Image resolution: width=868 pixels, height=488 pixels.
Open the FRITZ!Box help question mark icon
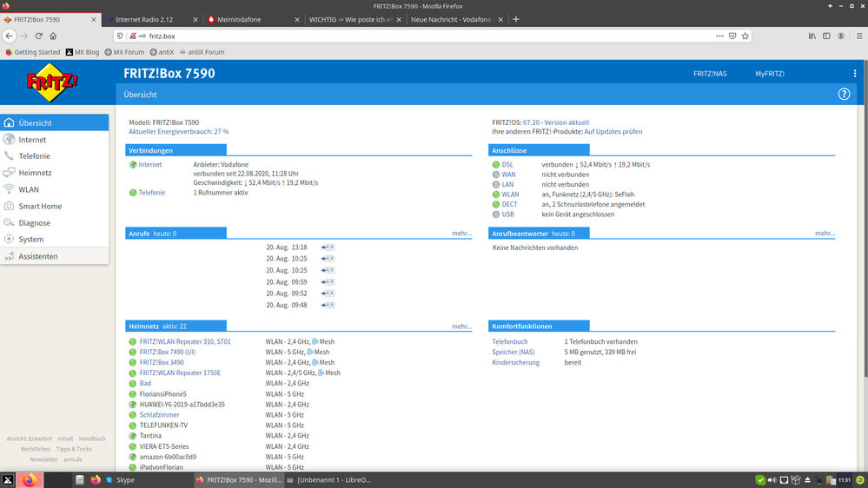(844, 94)
